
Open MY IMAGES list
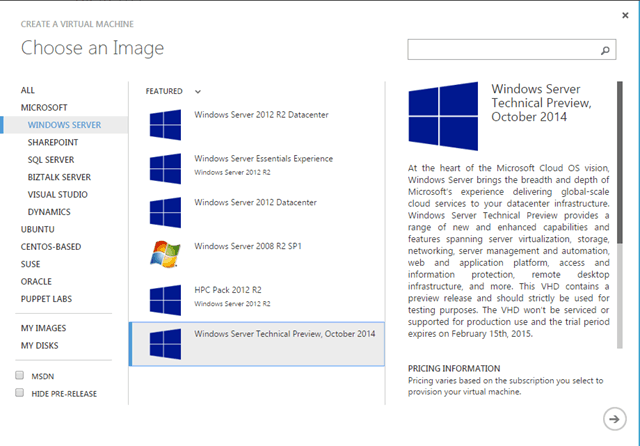coord(43,328)
